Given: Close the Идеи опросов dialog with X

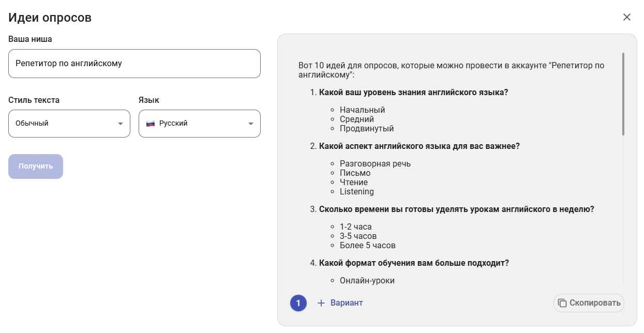Looking at the screenshot, I should (627, 17).
